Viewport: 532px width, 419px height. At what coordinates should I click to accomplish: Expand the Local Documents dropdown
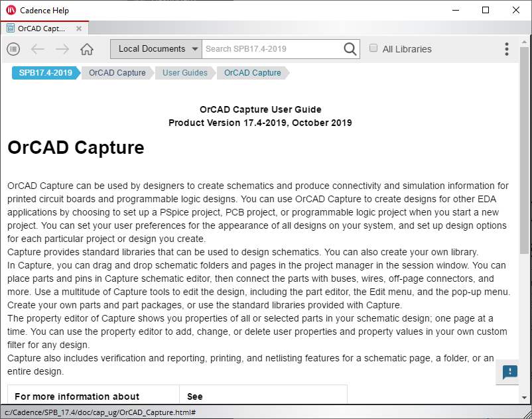156,49
